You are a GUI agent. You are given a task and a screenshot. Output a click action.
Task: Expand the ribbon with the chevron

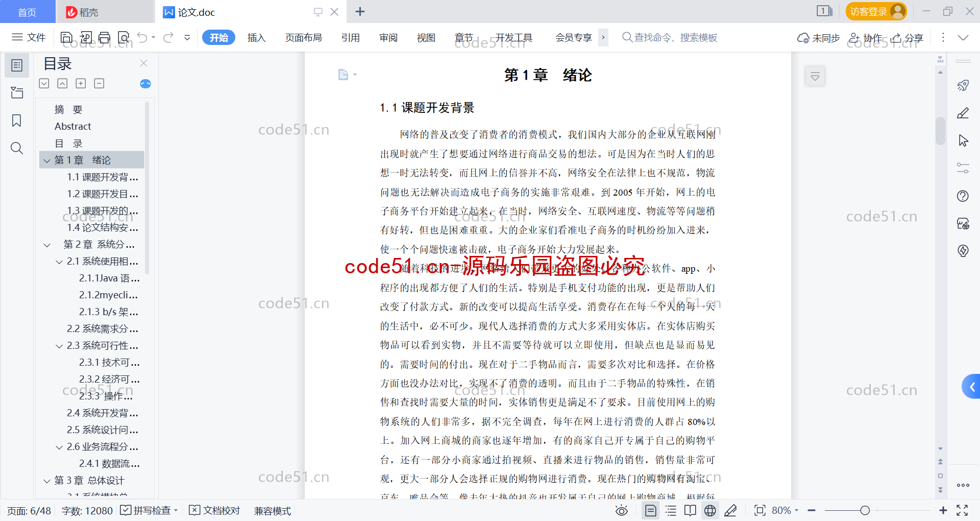(x=963, y=37)
